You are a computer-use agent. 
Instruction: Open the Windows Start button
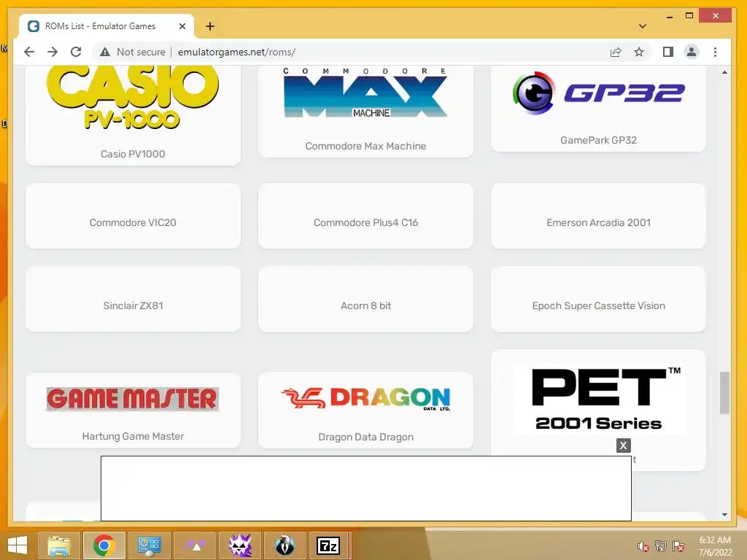point(18,545)
